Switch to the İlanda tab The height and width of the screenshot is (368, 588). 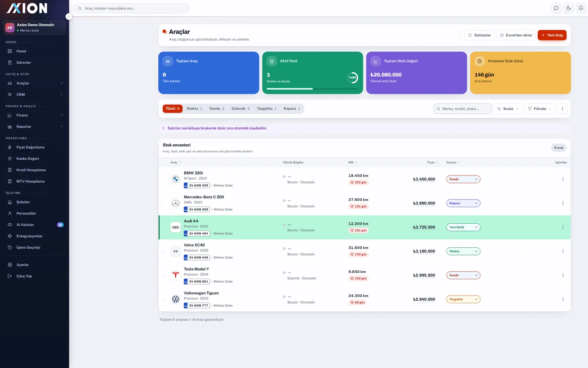coord(217,109)
